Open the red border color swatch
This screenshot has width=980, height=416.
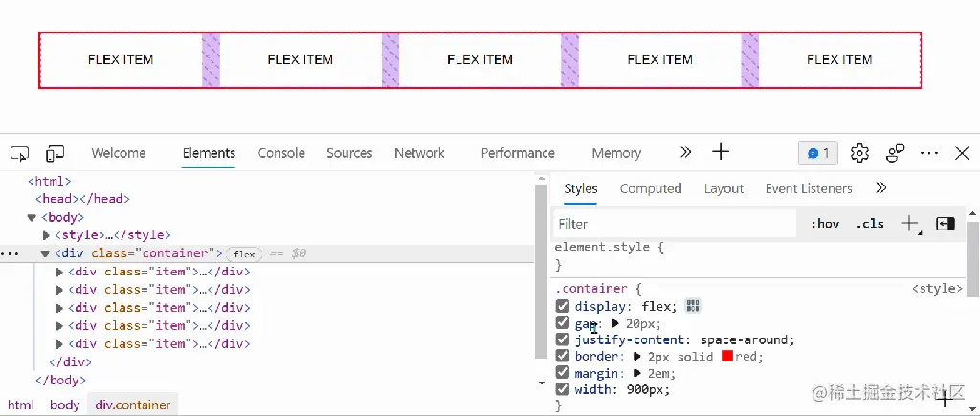click(727, 357)
